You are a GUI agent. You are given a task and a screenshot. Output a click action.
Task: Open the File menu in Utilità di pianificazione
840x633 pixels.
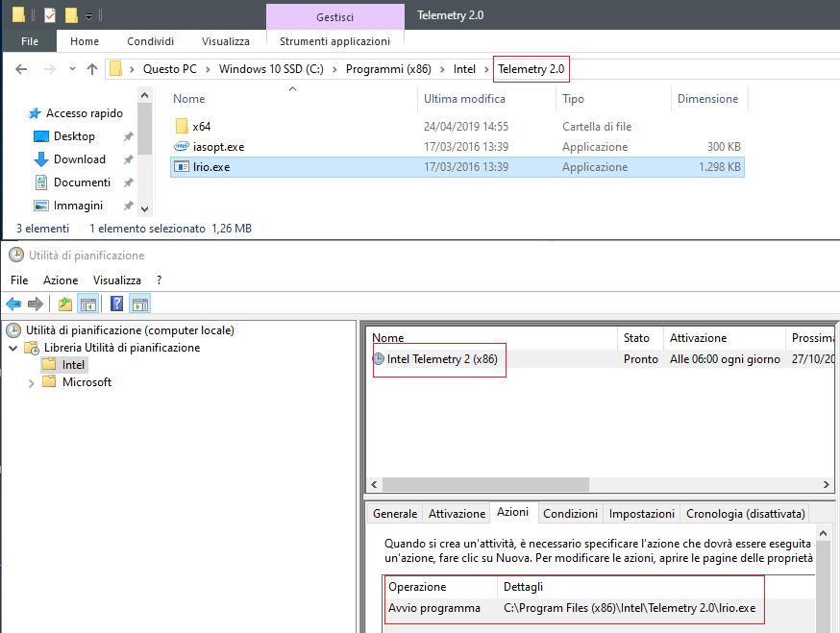pyautogui.click(x=19, y=280)
